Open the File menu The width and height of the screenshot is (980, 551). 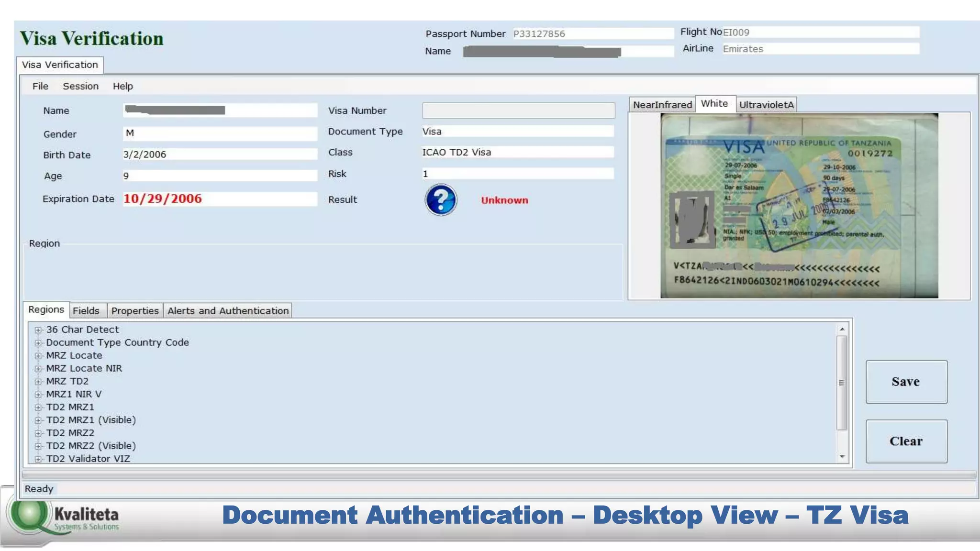click(x=40, y=86)
